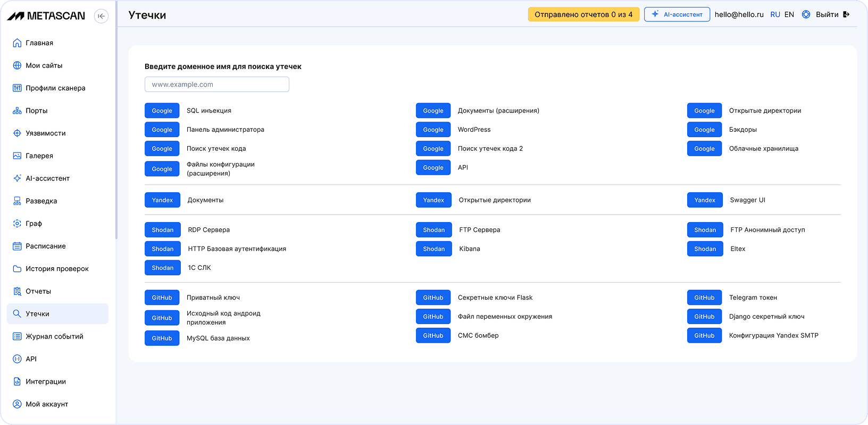Open AI-ассистент button in header
868x425 pixels.
coord(677,14)
